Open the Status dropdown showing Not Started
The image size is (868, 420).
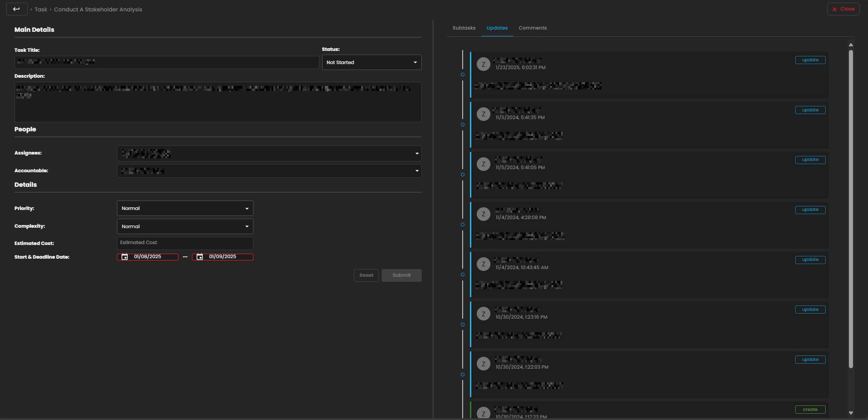pyautogui.click(x=371, y=62)
